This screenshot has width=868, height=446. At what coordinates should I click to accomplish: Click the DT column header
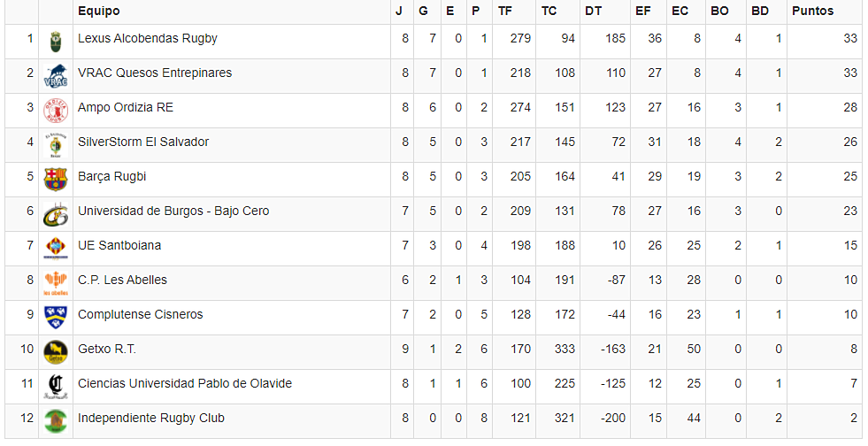point(593,12)
